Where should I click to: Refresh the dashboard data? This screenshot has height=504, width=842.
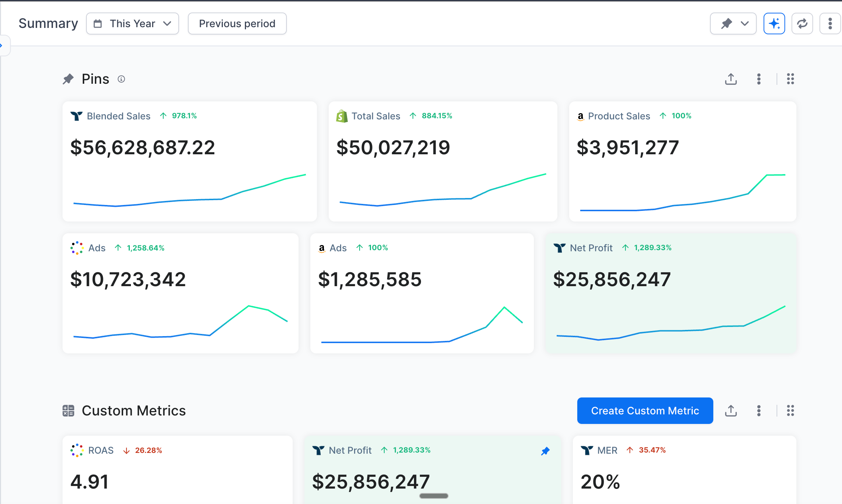pyautogui.click(x=802, y=23)
